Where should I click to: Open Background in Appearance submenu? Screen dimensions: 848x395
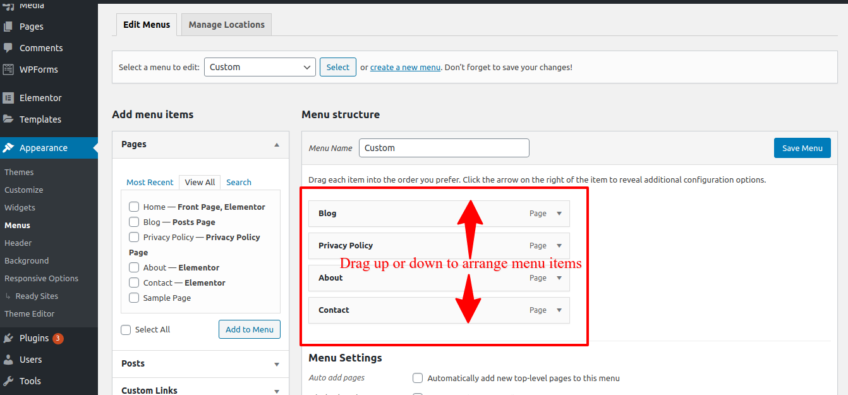tap(26, 260)
